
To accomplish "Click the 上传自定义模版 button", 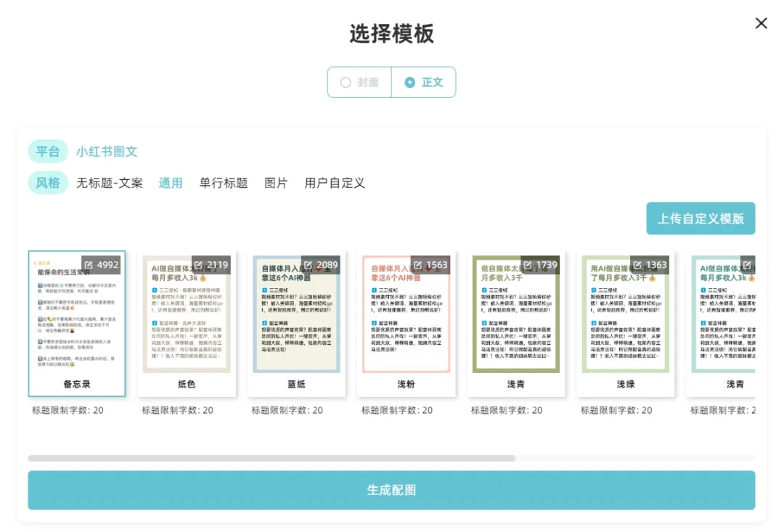I will [700, 218].
